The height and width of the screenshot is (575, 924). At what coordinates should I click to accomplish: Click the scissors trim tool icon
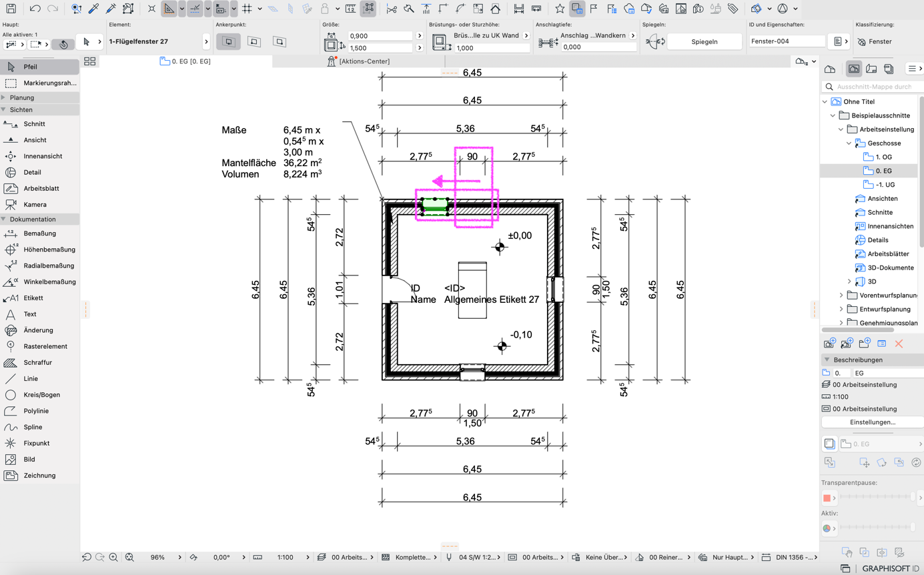point(392,9)
